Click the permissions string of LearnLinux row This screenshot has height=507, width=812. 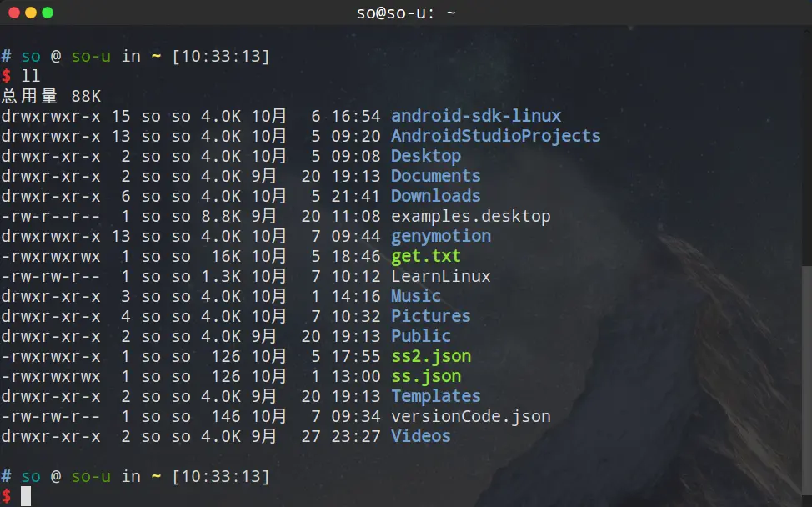[51, 277]
